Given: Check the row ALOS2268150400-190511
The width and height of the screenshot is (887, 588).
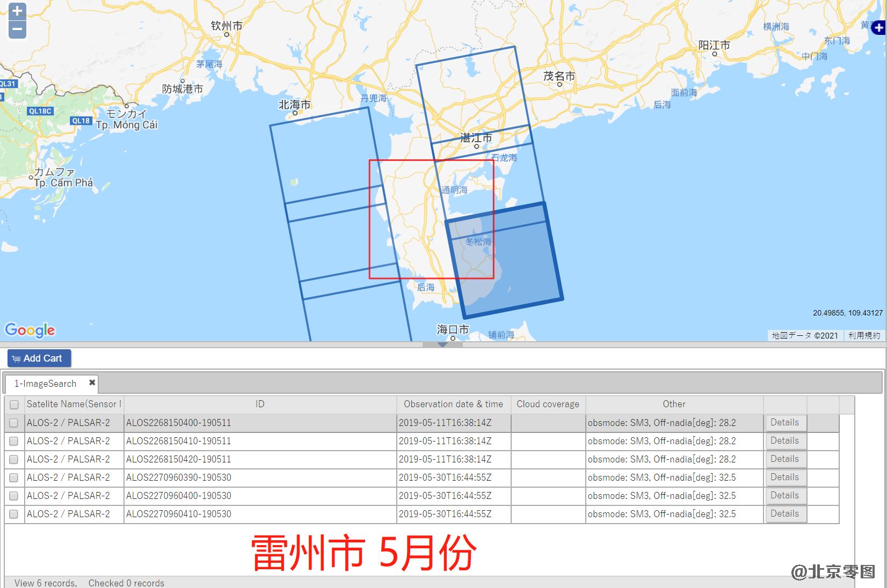Looking at the screenshot, I should coord(14,423).
